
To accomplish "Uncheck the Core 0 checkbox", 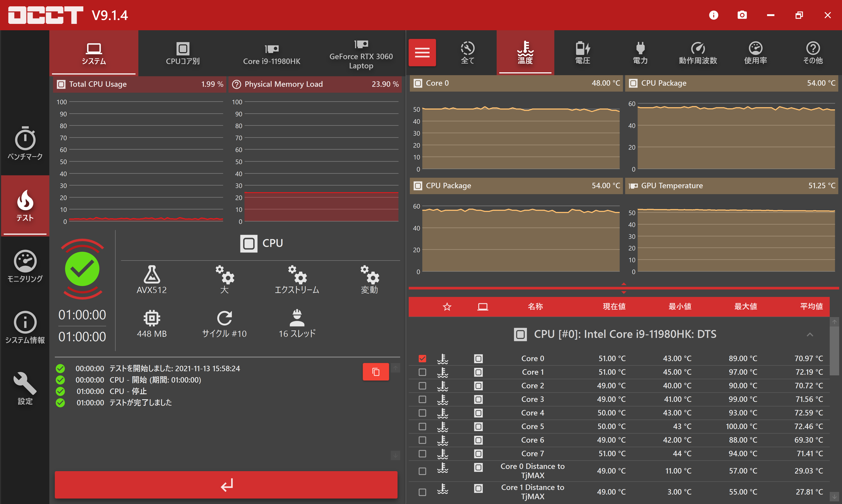I will pos(422,359).
